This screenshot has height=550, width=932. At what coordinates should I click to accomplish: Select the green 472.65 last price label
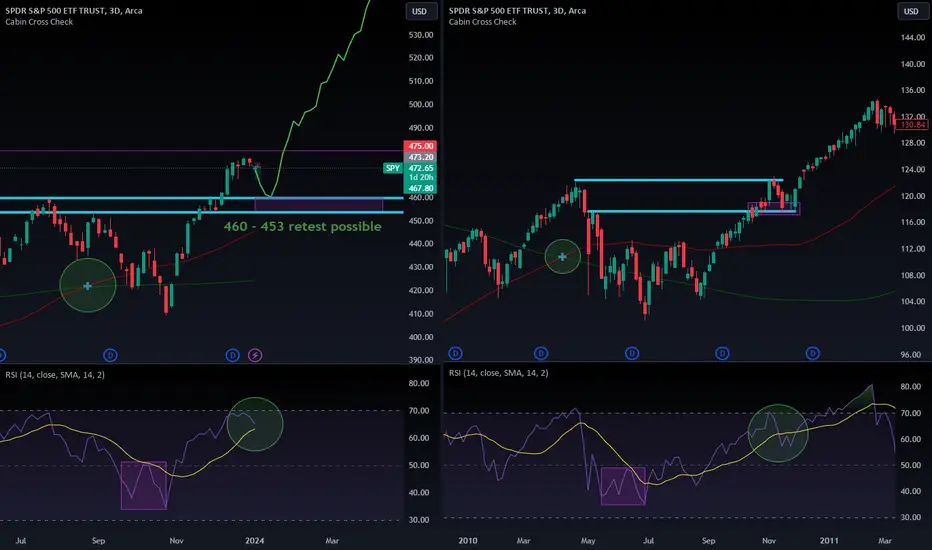(x=420, y=168)
